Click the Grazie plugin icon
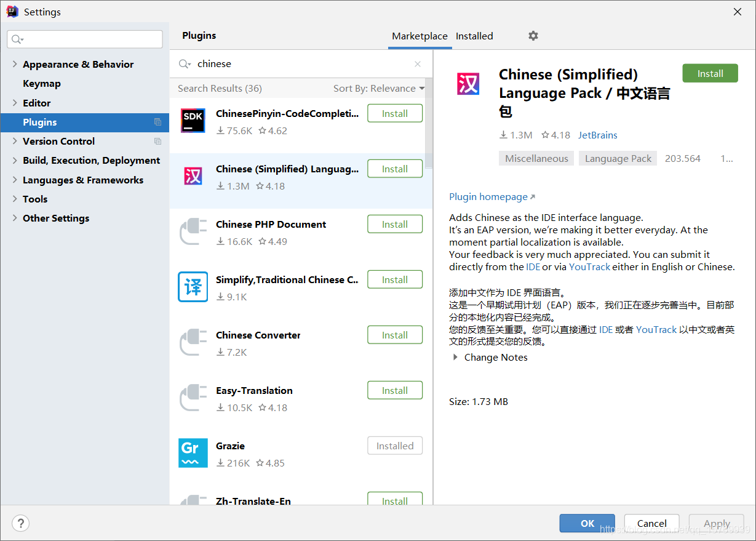This screenshot has height=541, width=756. [x=193, y=453]
